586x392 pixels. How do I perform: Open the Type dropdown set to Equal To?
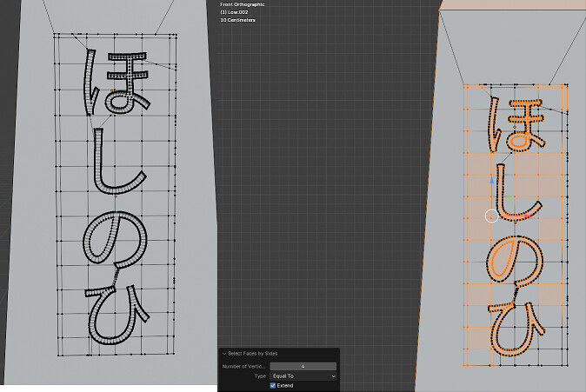303,376
